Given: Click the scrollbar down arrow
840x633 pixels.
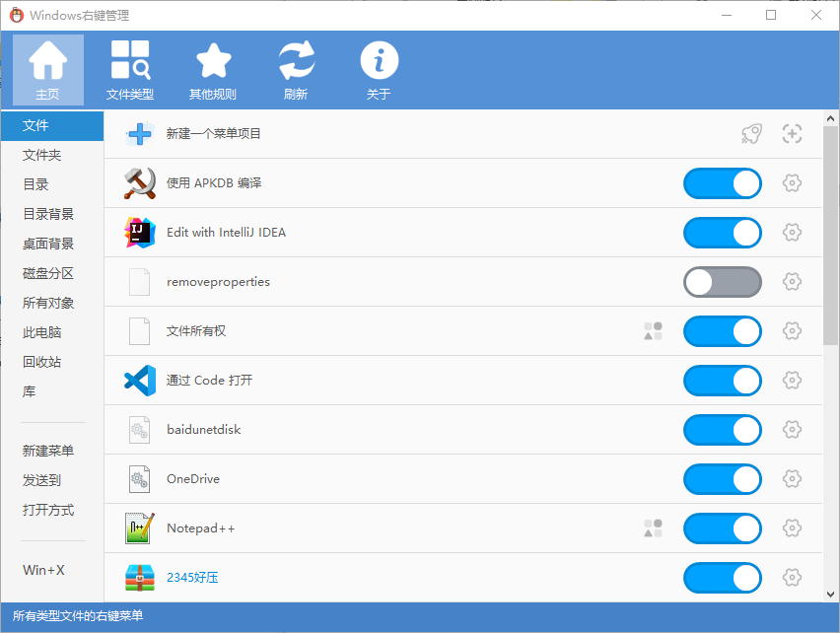Looking at the screenshot, I should (x=830, y=595).
